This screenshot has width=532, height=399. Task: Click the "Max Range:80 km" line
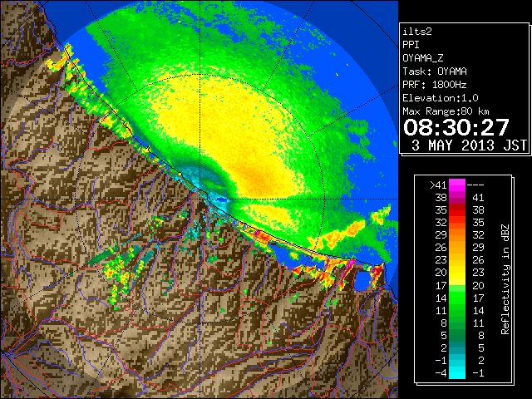[446, 111]
